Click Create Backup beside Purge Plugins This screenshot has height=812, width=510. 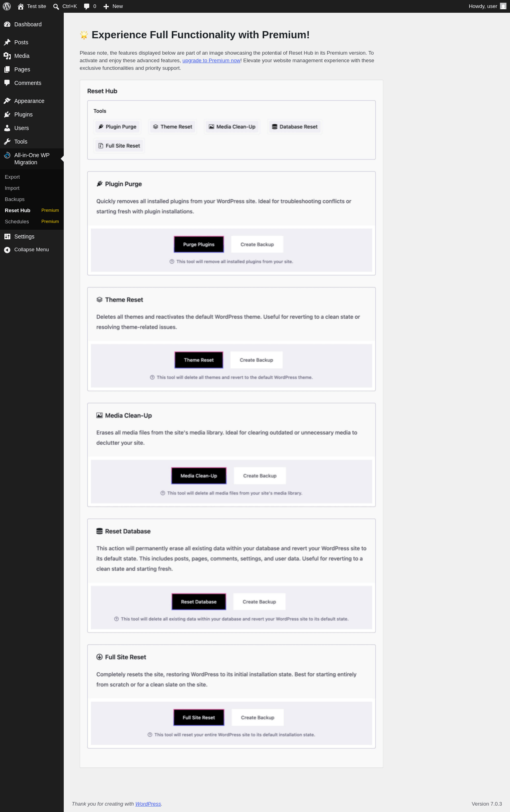click(x=257, y=244)
